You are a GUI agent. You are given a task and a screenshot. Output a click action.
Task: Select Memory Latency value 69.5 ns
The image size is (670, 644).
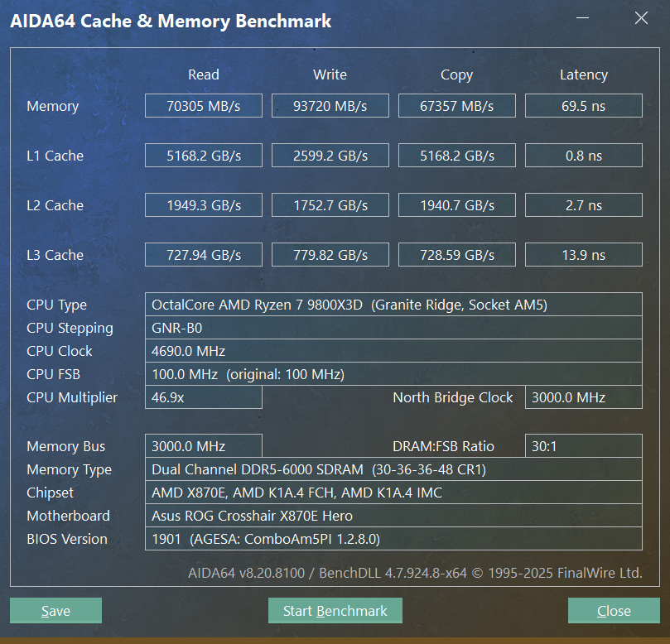coord(583,105)
